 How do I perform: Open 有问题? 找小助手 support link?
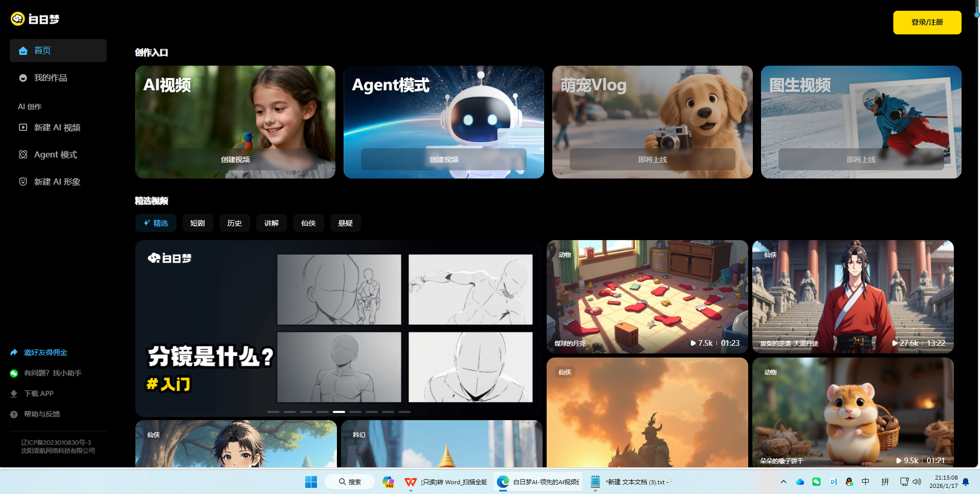[x=52, y=373]
